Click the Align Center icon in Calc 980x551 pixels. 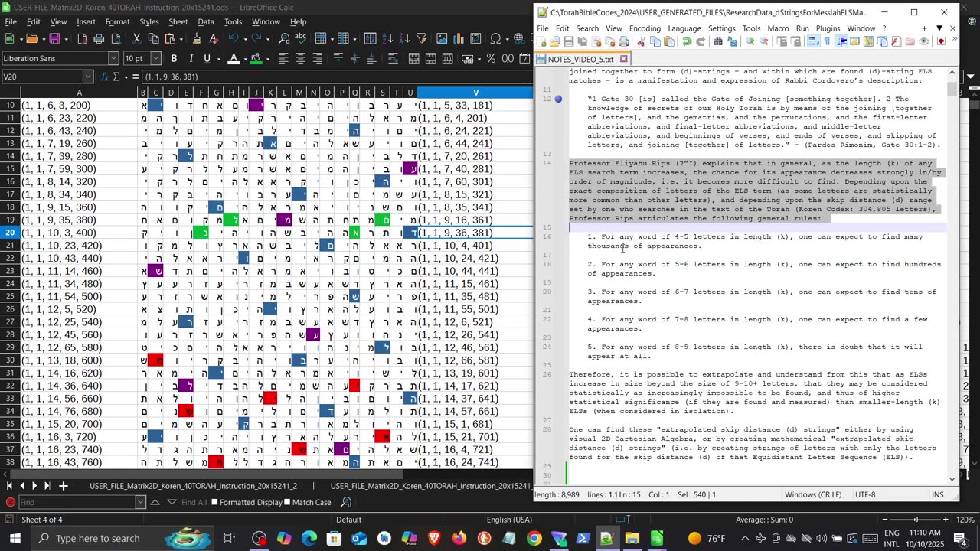(x=300, y=58)
